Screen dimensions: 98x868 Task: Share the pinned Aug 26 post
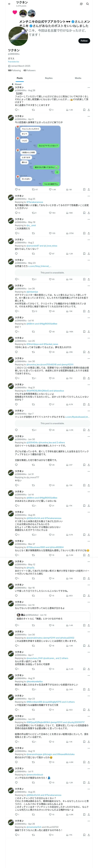pos(89,110)
